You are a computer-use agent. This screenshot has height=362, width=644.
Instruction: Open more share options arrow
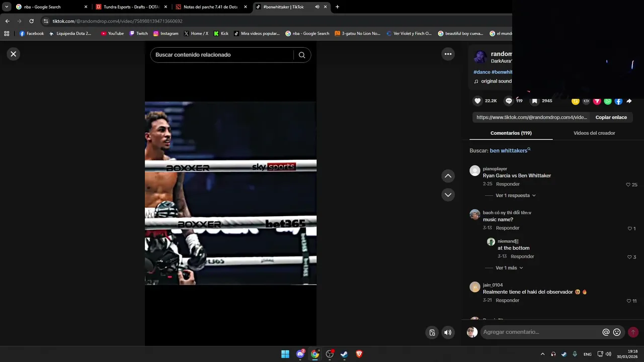point(629,101)
